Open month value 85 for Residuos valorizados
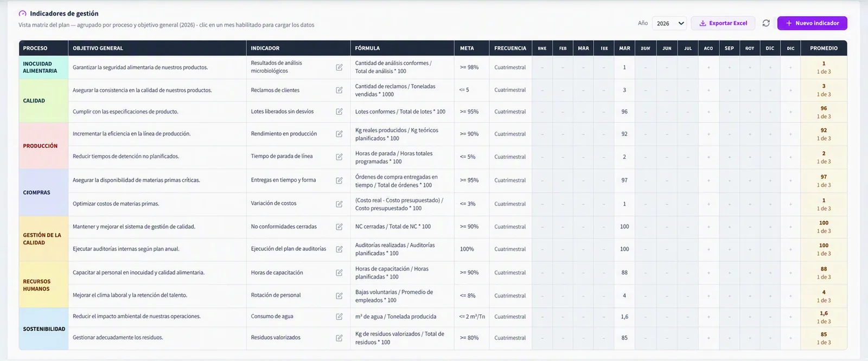 coord(624,338)
